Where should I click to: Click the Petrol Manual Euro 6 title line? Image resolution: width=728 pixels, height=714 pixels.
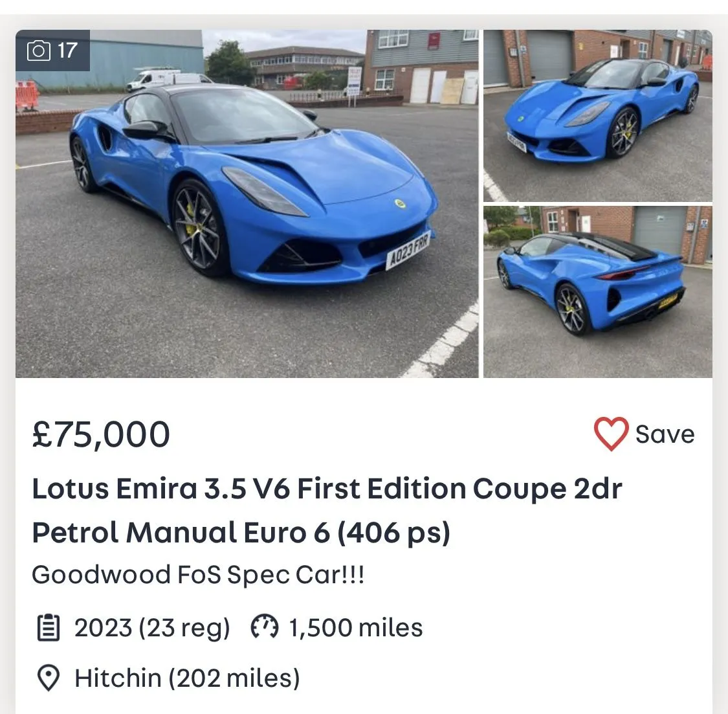coord(241,533)
